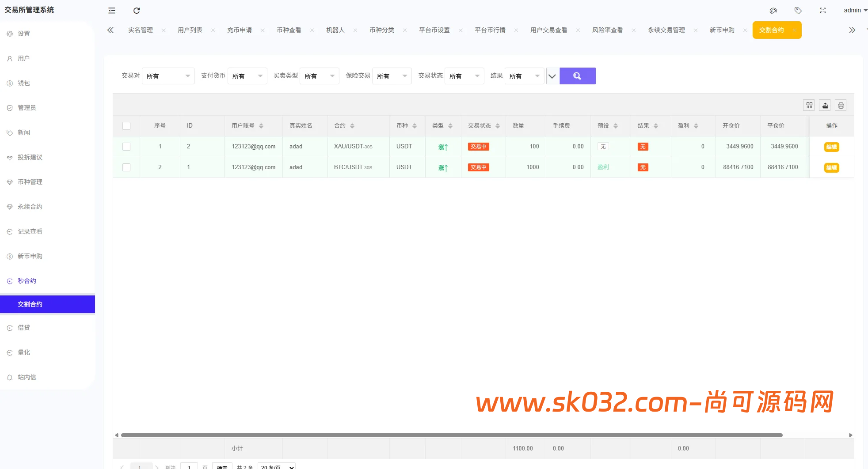This screenshot has width=868, height=469.
Task: Switch to the 币种查看 tab
Action: point(289,30)
